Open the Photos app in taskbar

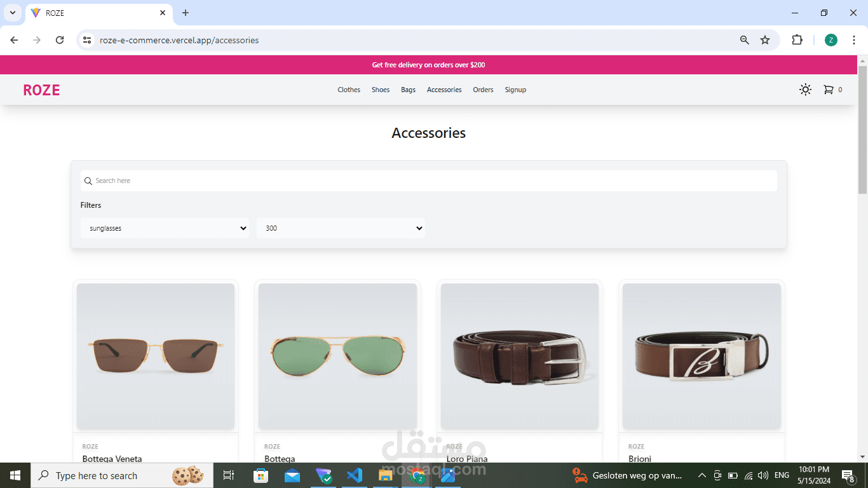coord(448,475)
